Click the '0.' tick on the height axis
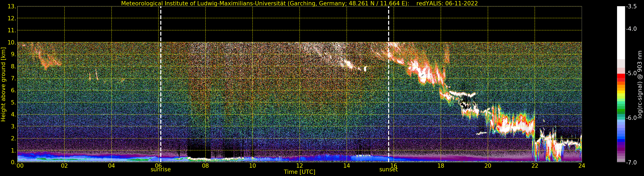The width and height of the screenshot is (644, 176). coord(13,162)
